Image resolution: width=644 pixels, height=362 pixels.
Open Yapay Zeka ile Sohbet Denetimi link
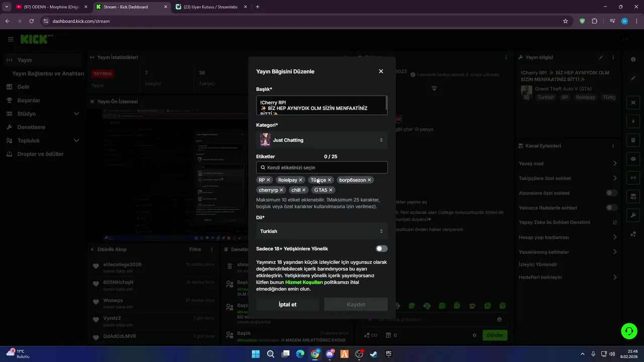pos(568,222)
